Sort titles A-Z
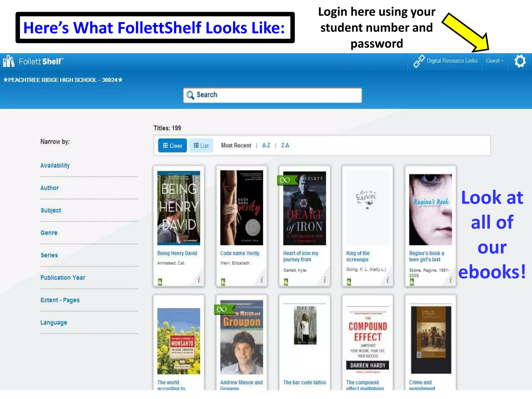This screenshot has width=532, height=399. [266, 145]
